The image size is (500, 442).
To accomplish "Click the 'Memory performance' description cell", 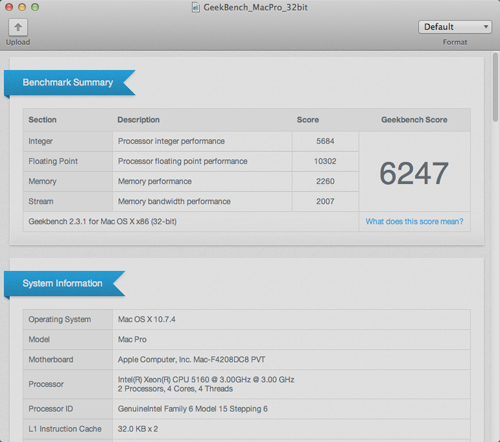I will click(x=202, y=181).
